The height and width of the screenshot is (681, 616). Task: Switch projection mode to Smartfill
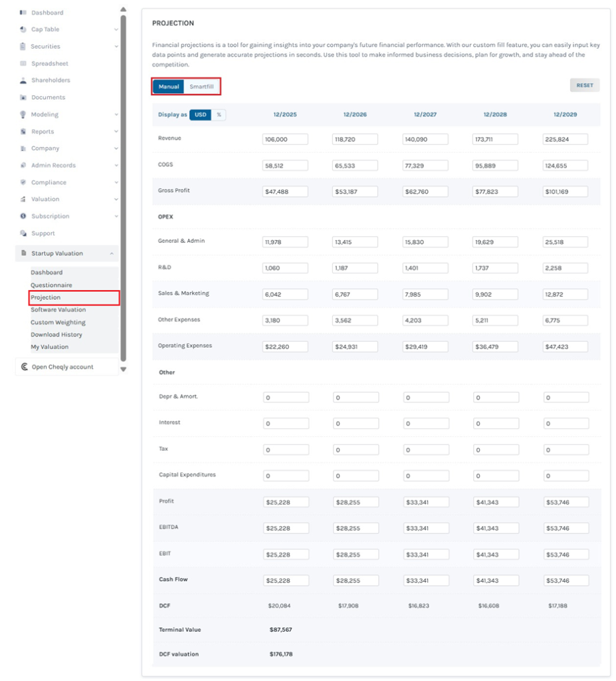click(x=201, y=86)
